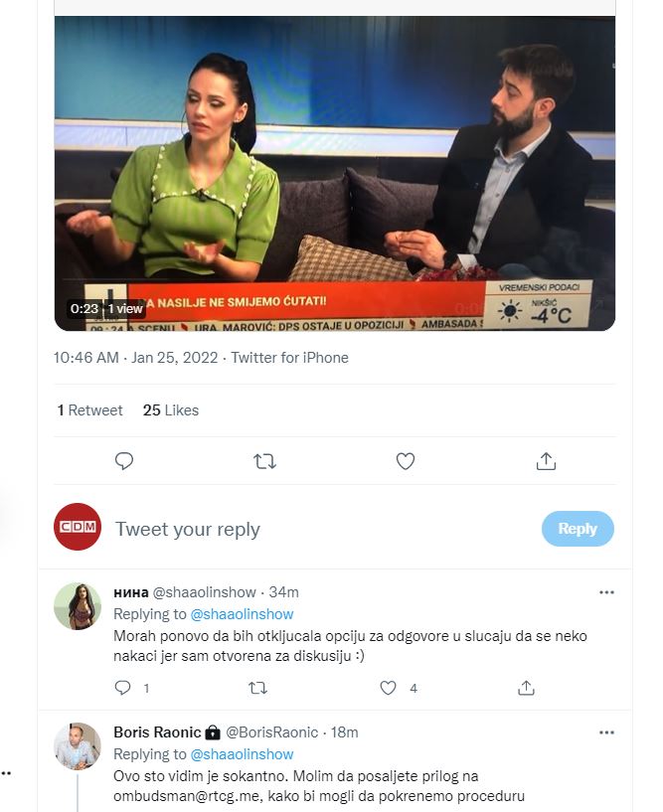Like the main tweet with the heart icon
The image size is (663, 812).
click(x=405, y=461)
